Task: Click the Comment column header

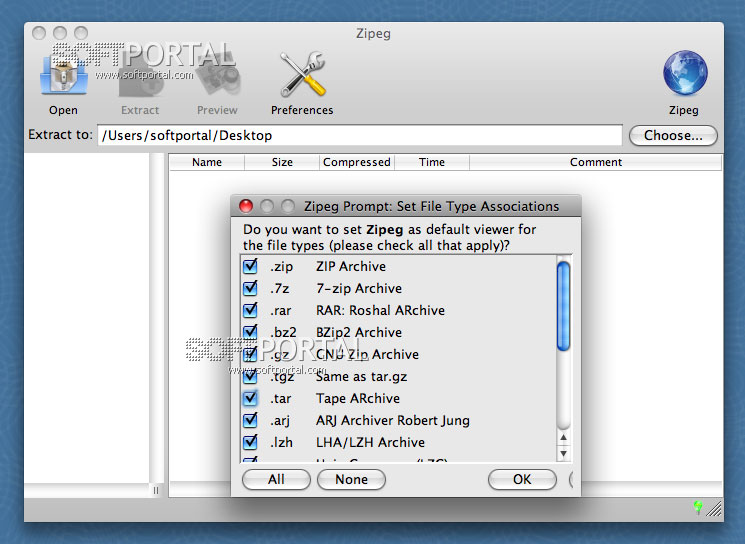Action: [596, 162]
